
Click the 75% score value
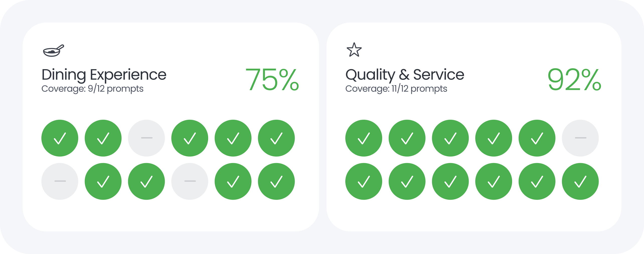pos(272,80)
